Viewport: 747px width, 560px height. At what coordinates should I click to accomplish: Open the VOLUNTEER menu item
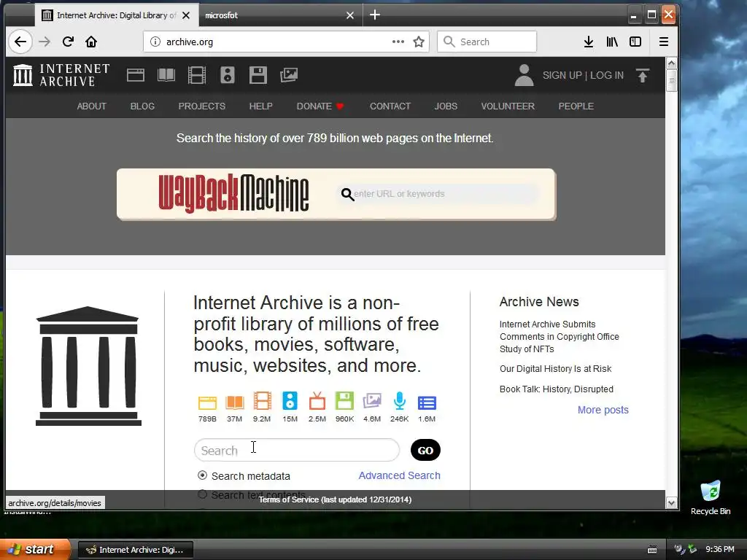[508, 106]
